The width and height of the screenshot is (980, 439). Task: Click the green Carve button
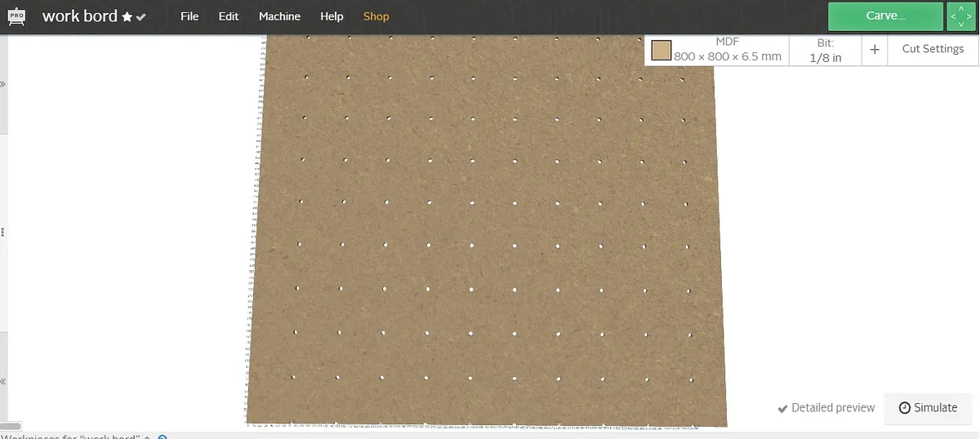(885, 16)
